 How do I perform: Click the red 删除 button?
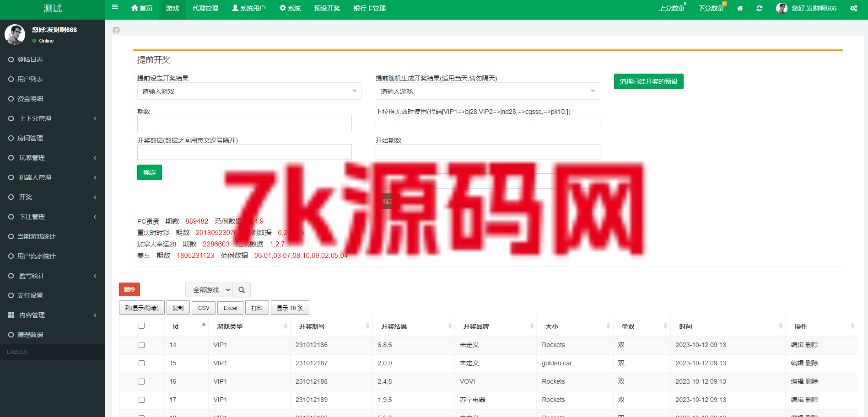(x=129, y=289)
